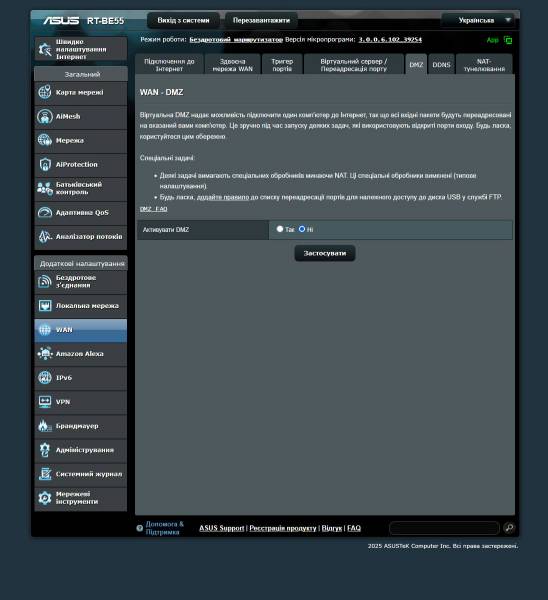548x600 pixels.
Task: Click the WAN - DMZ page heading
Action: pos(161,92)
